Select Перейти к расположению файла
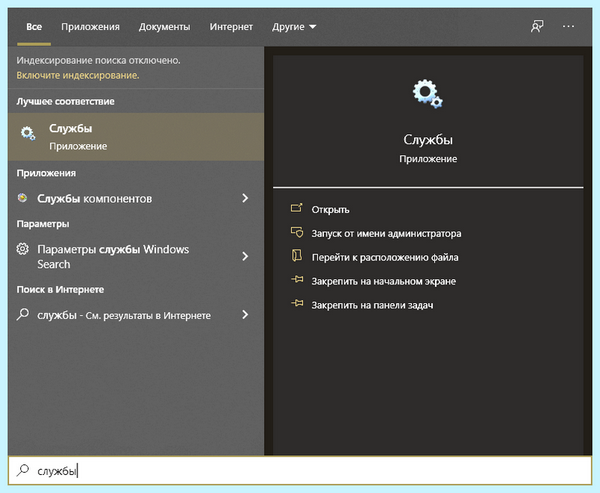The width and height of the screenshot is (600, 493). (x=385, y=257)
